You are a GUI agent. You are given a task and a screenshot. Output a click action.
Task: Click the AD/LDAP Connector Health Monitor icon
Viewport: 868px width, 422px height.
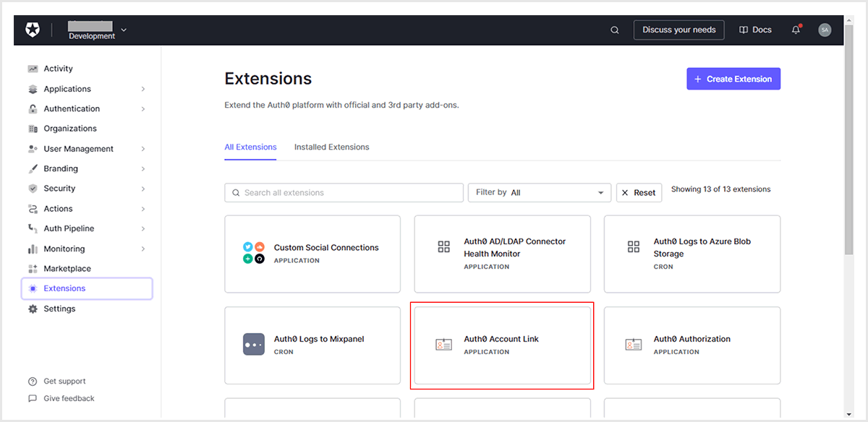444,247
